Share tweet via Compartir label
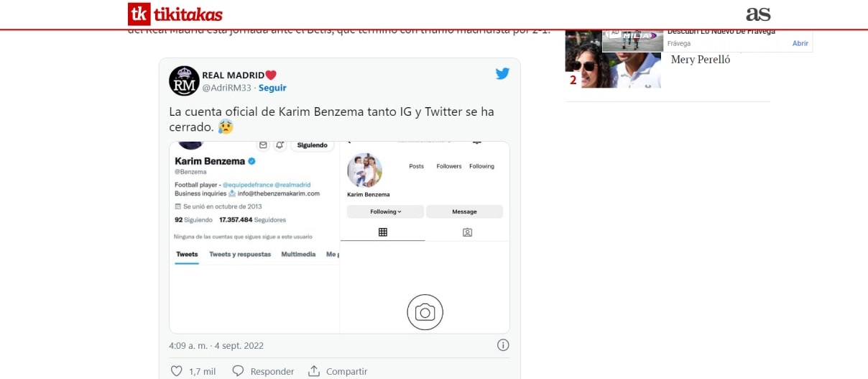The width and height of the screenshot is (868, 379). [x=346, y=372]
